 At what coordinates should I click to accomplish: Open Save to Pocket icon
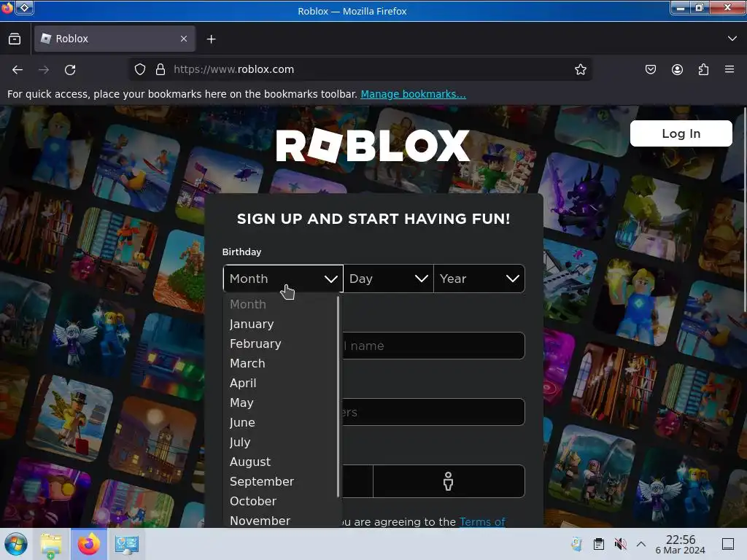(650, 69)
